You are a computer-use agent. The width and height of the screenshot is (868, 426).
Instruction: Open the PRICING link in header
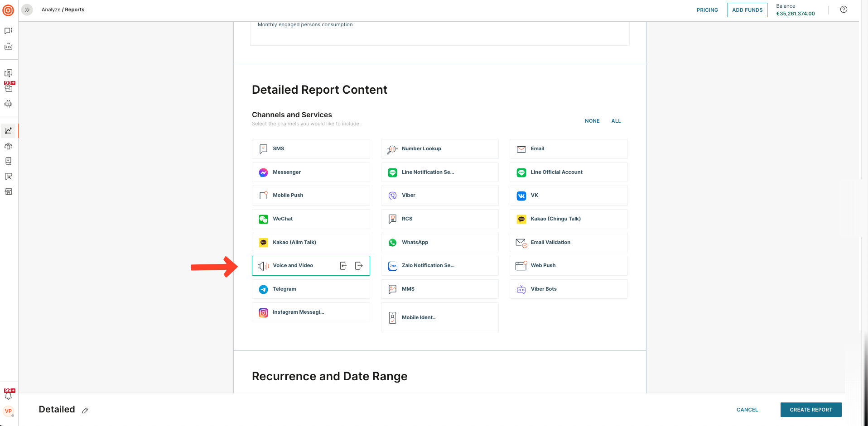click(707, 10)
